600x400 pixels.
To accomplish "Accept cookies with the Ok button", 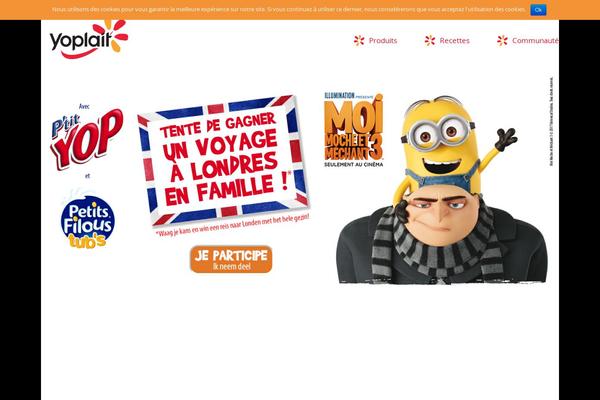I will click(538, 10).
